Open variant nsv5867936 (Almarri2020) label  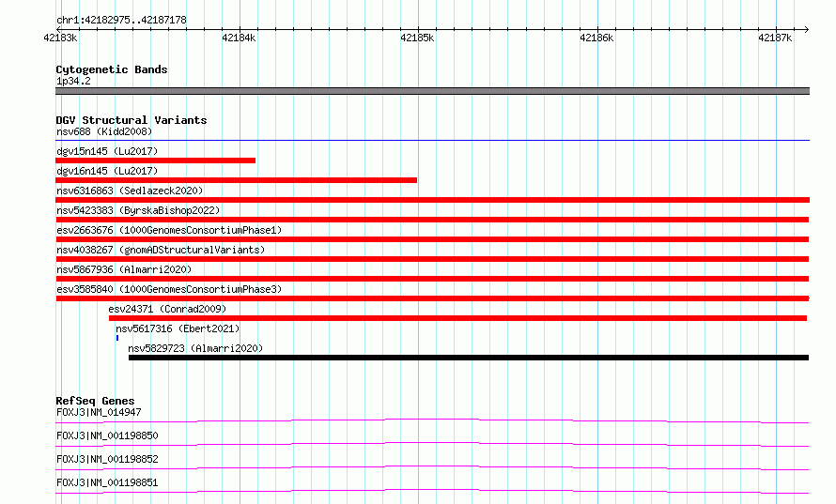[124, 269]
